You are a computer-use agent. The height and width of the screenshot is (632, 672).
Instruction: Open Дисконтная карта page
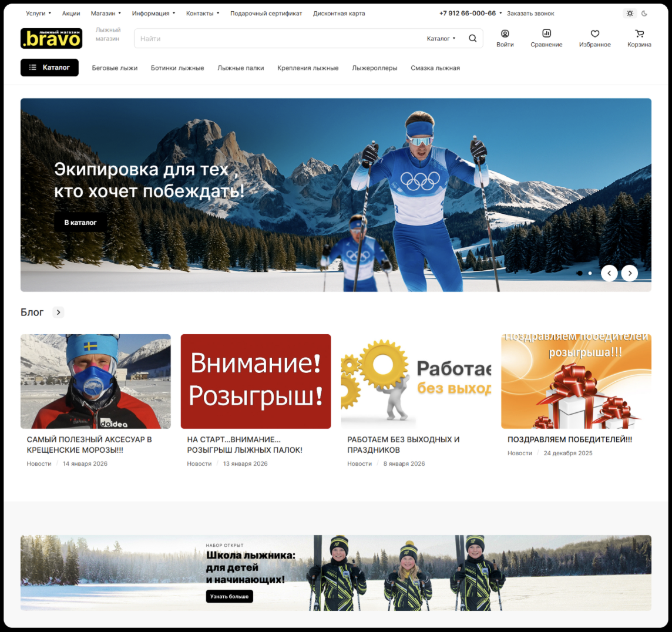point(339,14)
